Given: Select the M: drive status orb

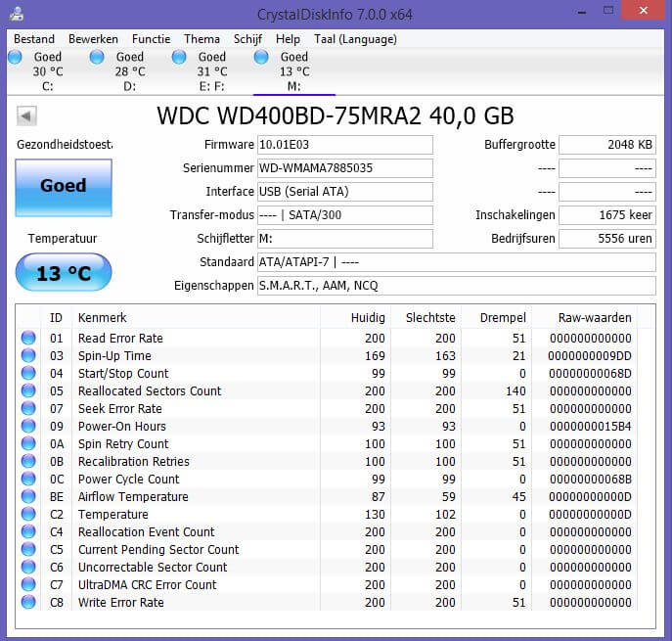Looking at the screenshot, I should tap(261, 58).
